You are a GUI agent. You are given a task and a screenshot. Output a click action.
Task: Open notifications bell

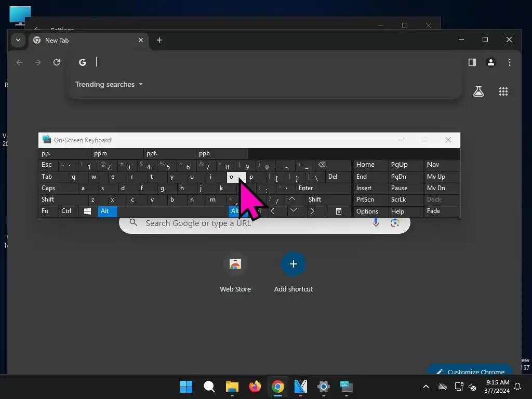[x=518, y=387]
